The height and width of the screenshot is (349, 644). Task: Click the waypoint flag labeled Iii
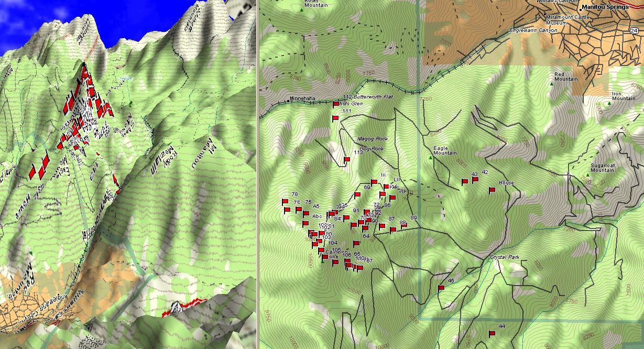[375, 182]
